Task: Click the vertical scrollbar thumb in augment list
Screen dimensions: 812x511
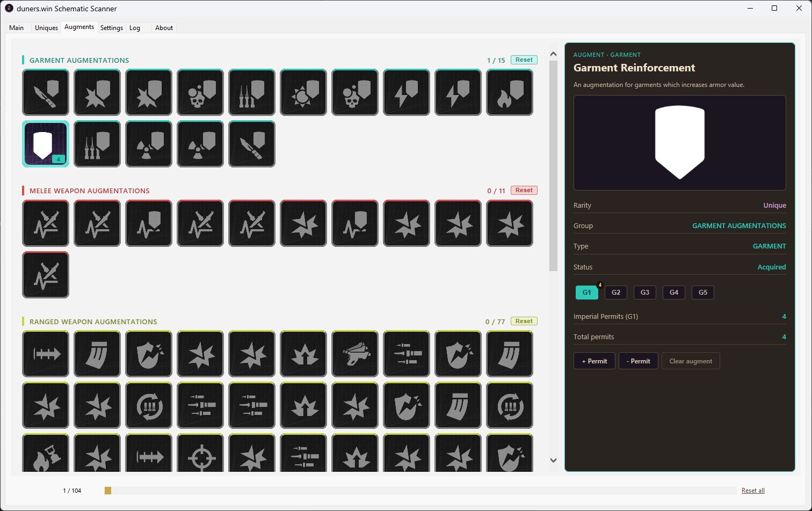Action: (x=554, y=166)
